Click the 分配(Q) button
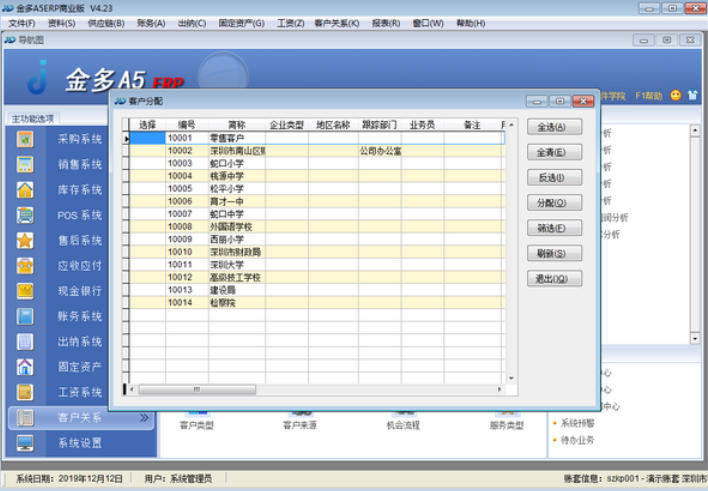The height and width of the screenshot is (491, 708). (x=554, y=203)
